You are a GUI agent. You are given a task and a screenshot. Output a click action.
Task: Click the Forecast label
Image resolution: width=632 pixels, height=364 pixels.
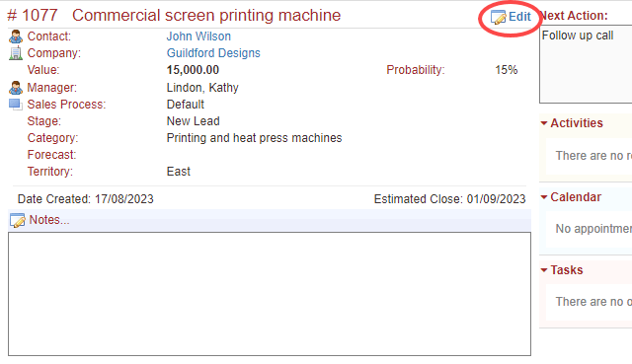pyautogui.click(x=51, y=155)
